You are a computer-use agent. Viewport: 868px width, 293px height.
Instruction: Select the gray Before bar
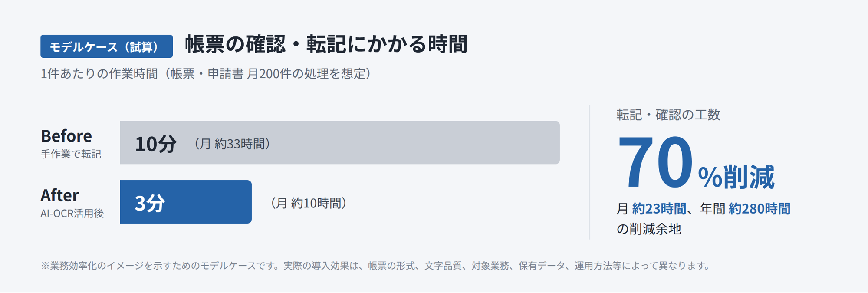pos(340,142)
